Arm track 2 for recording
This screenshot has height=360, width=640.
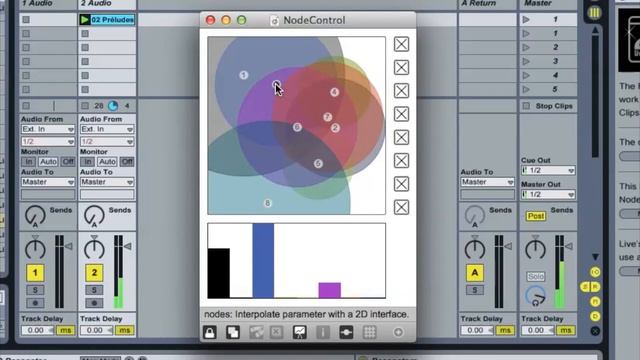click(x=94, y=303)
